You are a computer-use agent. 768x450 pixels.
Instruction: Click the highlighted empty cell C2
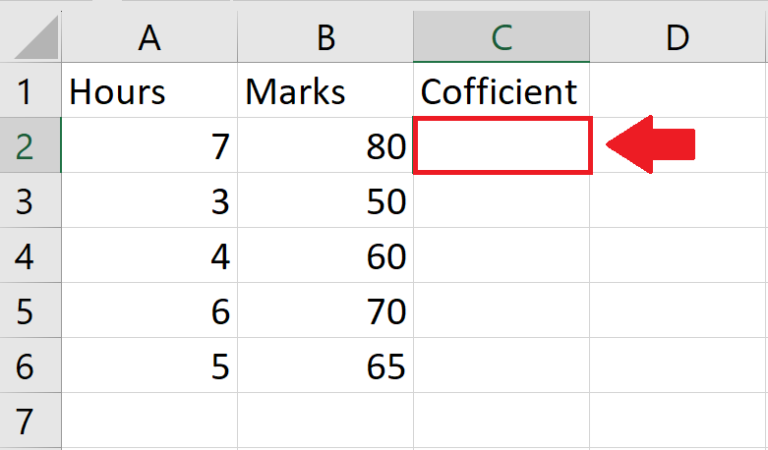point(501,146)
